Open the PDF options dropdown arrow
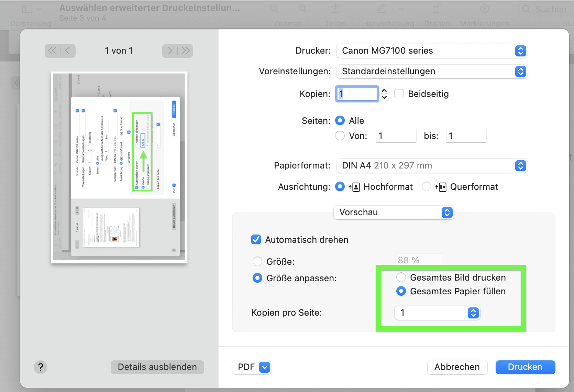The image size is (574, 392). 265,367
